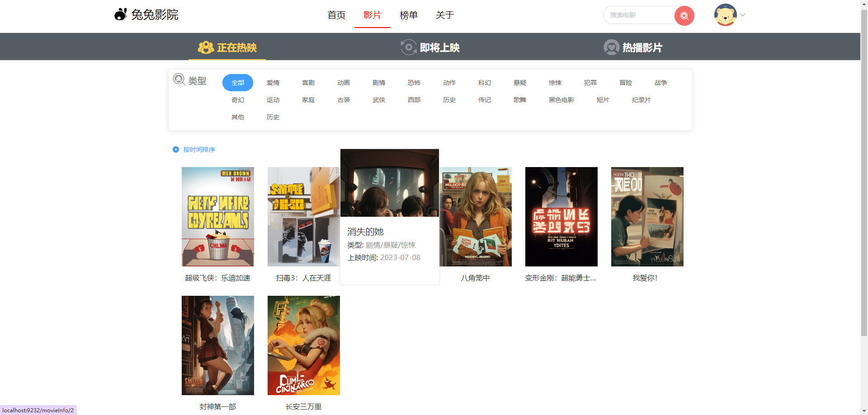Click the 正在热映 people icon
868x415 pixels.
[x=206, y=47]
